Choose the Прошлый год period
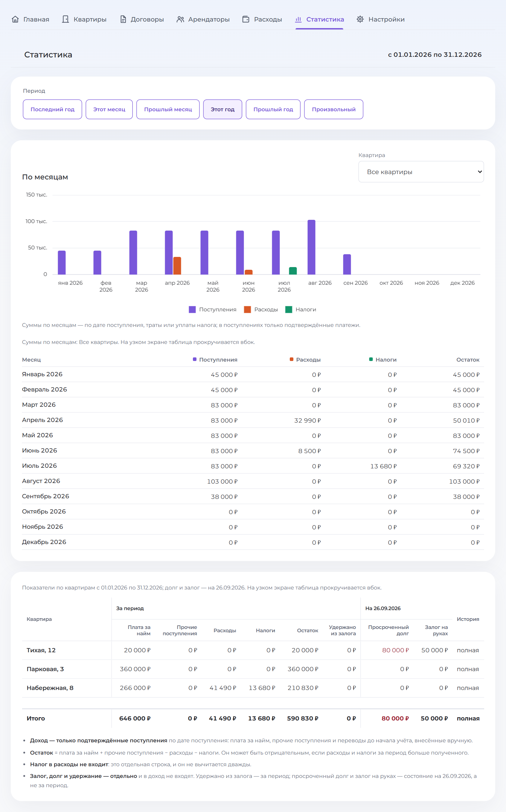Screen dimensions: 506x812 click(x=273, y=109)
